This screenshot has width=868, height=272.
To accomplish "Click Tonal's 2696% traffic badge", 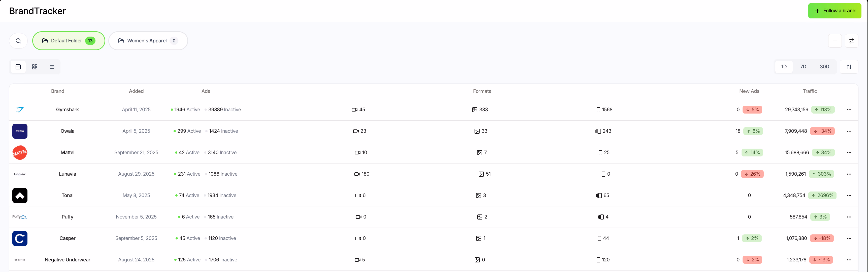I will [822, 195].
